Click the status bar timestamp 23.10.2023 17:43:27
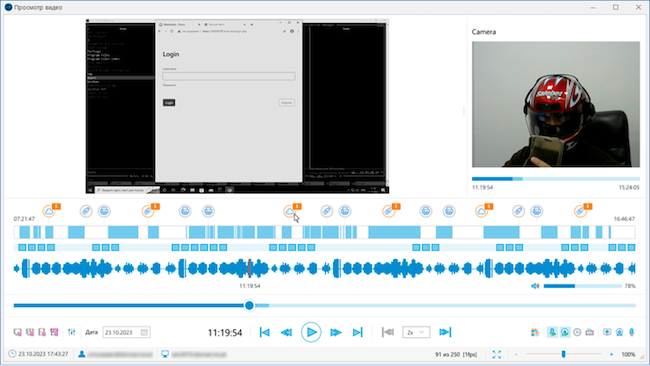Screen dimensions: 650x366 tap(43, 354)
